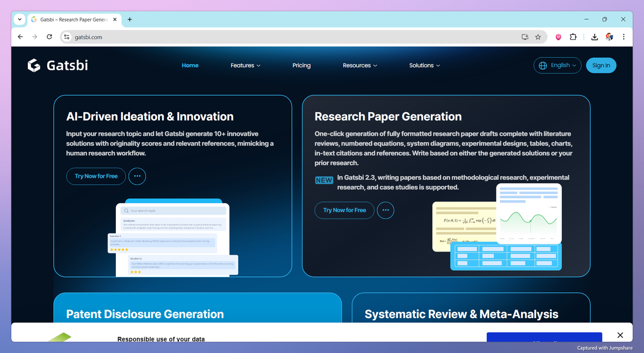Bookmark the page via the star icon

coord(538,37)
